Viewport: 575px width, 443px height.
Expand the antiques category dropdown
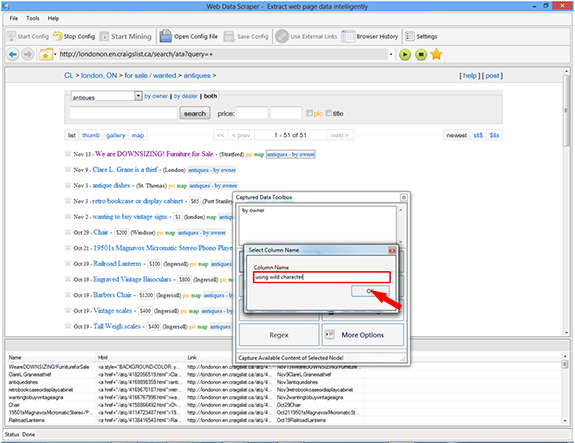(138, 96)
